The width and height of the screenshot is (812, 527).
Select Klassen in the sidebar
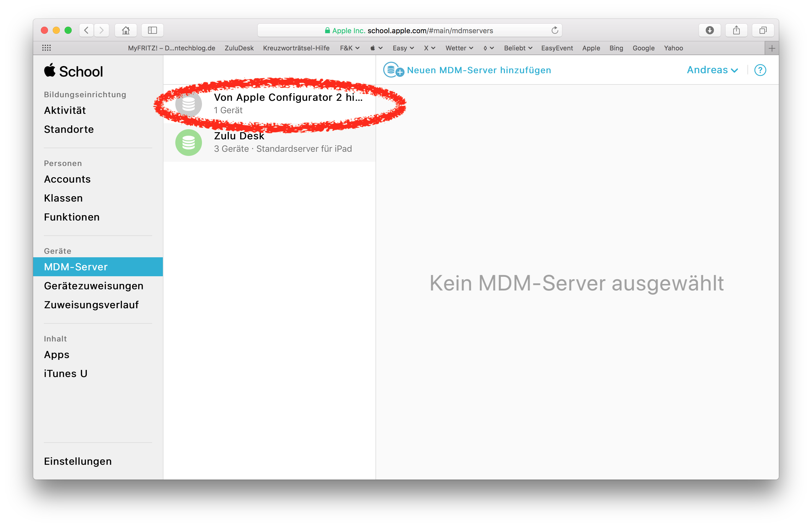[x=63, y=198]
